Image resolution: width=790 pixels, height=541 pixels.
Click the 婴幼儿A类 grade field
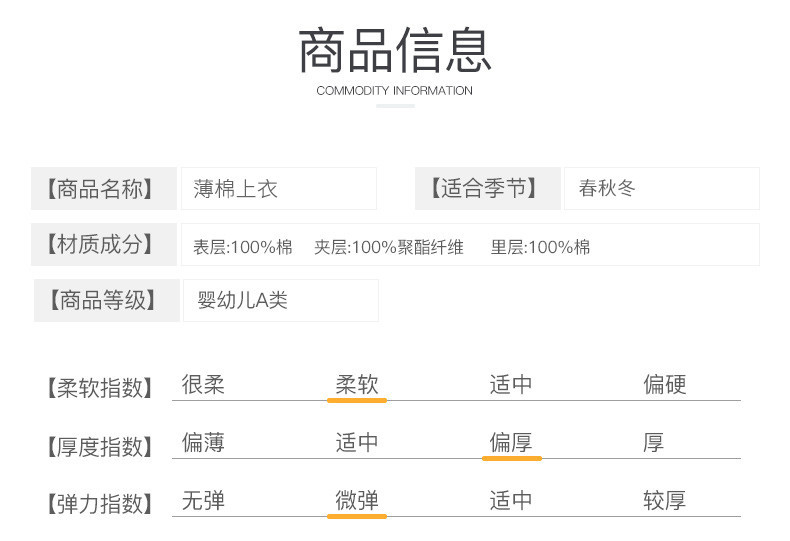(x=280, y=300)
